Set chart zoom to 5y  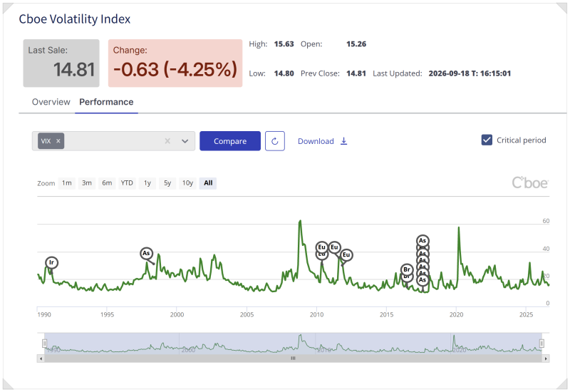point(167,183)
